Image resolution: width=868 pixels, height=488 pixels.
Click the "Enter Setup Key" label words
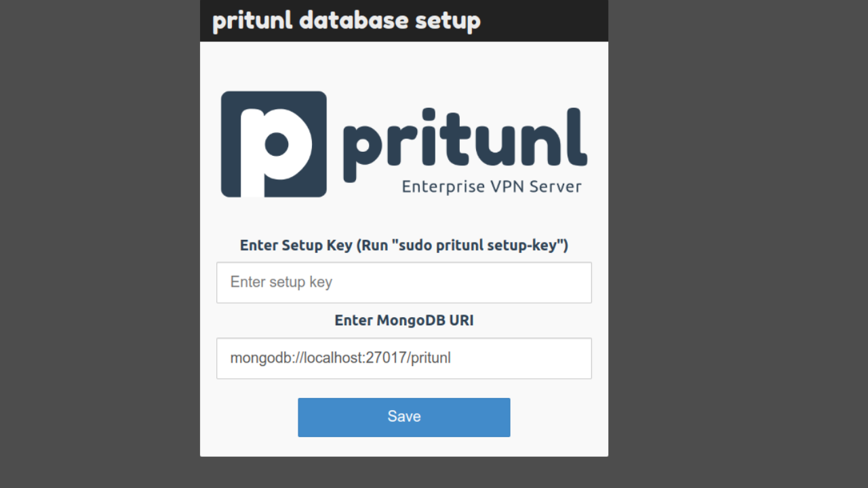pyautogui.click(x=296, y=245)
